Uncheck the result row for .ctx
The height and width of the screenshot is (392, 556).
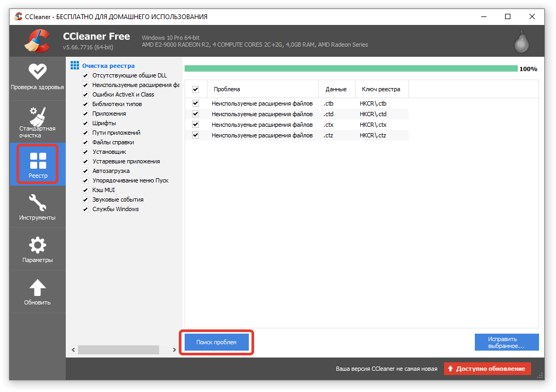pyautogui.click(x=195, y=125)
